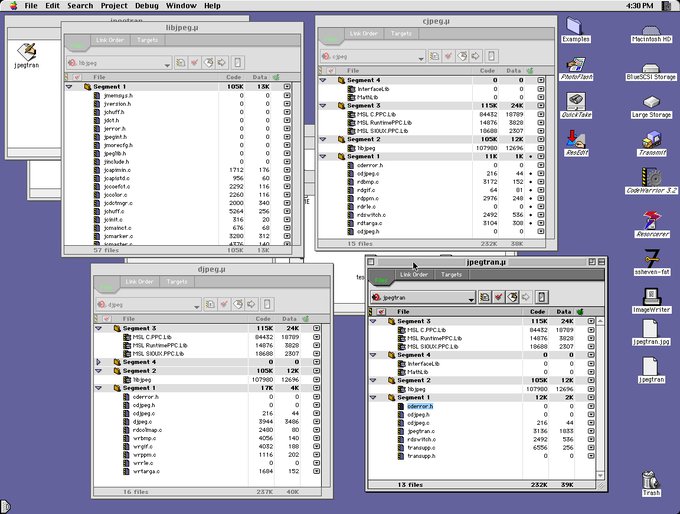Select the QuickTake desktop icon
This screenshot has height=514, width=680.
(576, 105)
